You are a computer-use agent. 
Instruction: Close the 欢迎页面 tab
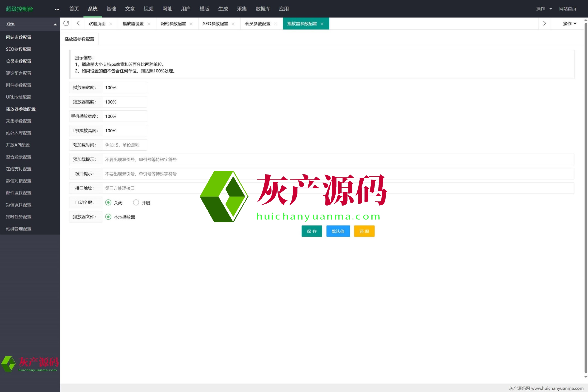(111, 24)
